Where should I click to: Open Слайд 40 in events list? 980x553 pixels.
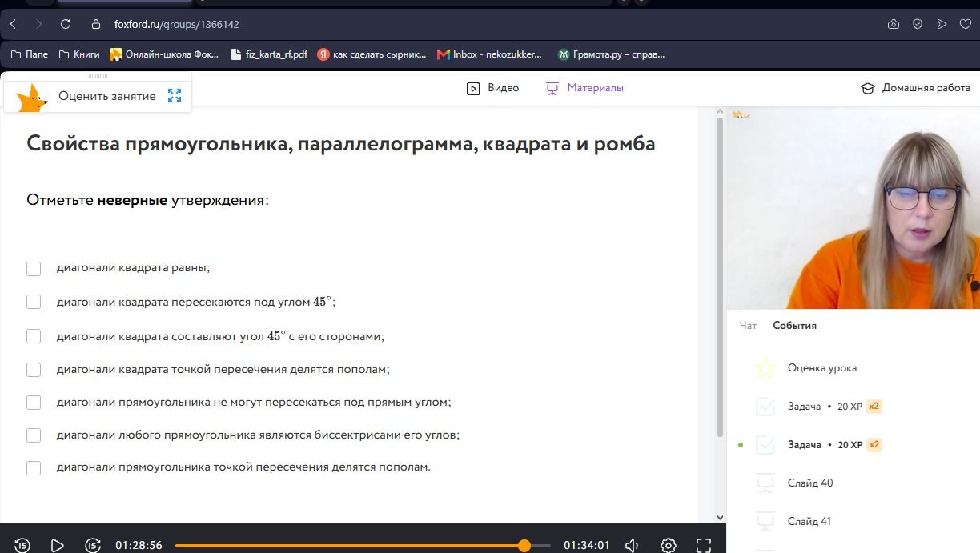click(x=809, y=483)
